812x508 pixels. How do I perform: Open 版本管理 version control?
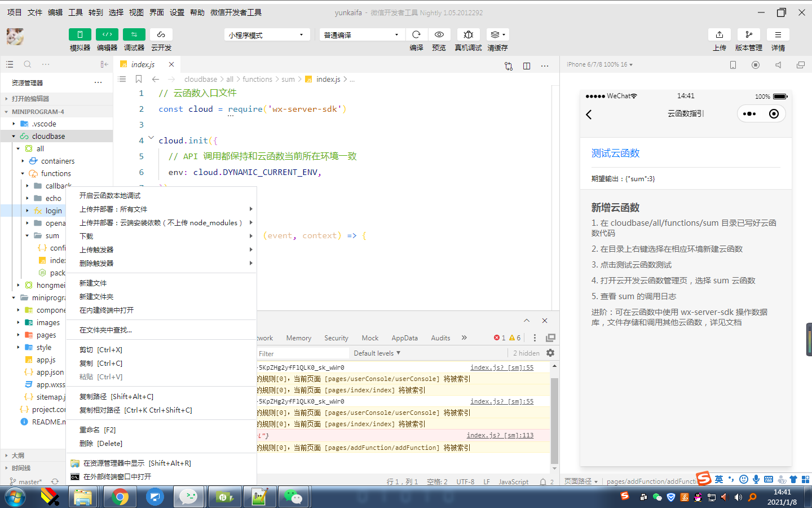point(749,34)
